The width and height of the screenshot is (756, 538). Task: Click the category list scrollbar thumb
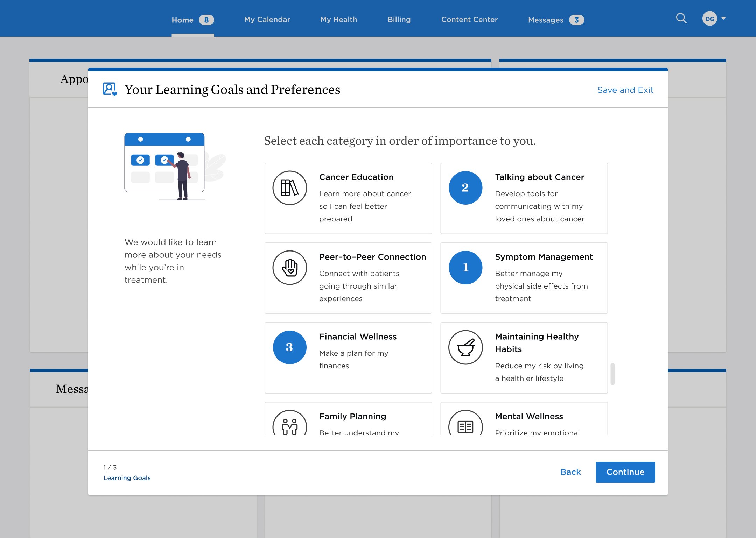coord(612,374)
